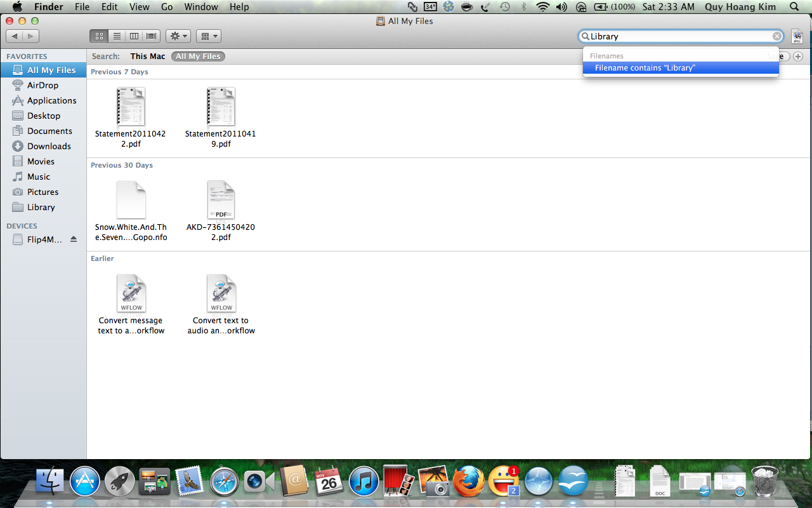Screen dimensions: 812x508
Task: Switch to icon view
Action: click(100, 36)
